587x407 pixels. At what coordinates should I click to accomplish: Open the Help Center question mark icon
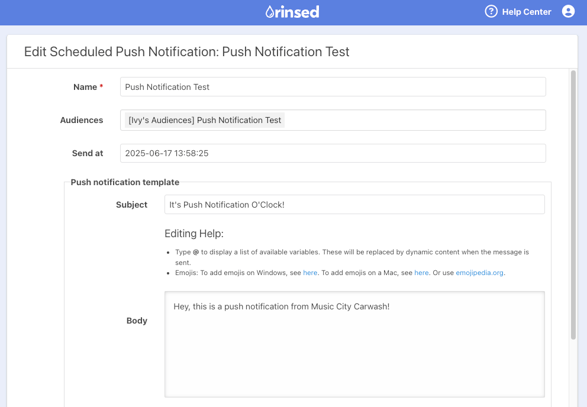(x=491, y=12)
